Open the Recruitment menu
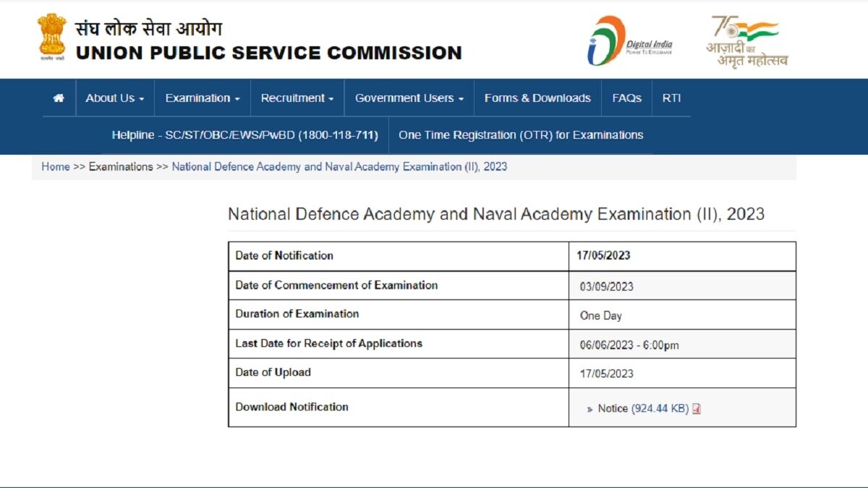Viewport: 868px width, 488px height. click(297, 98)
